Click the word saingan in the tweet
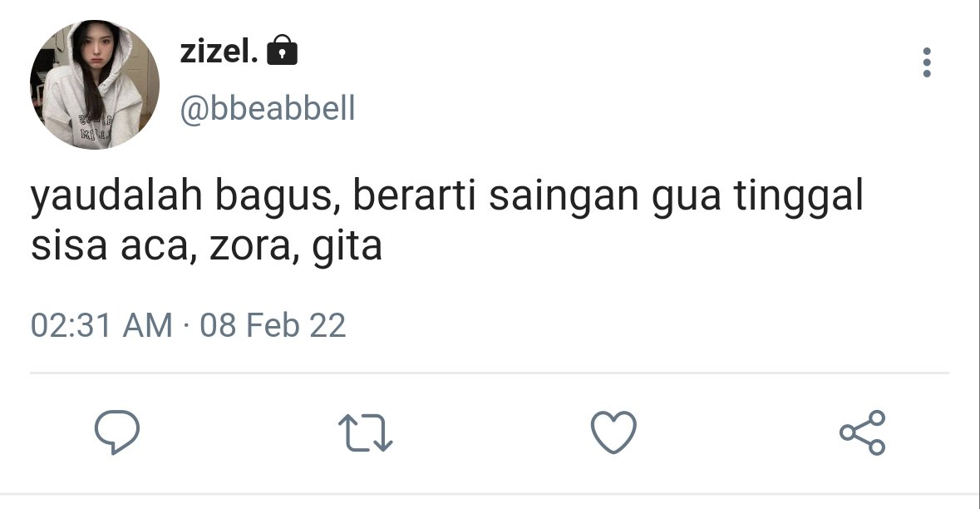Image resolution: width=980 pixels, height=509 pixels. [564, 196]
